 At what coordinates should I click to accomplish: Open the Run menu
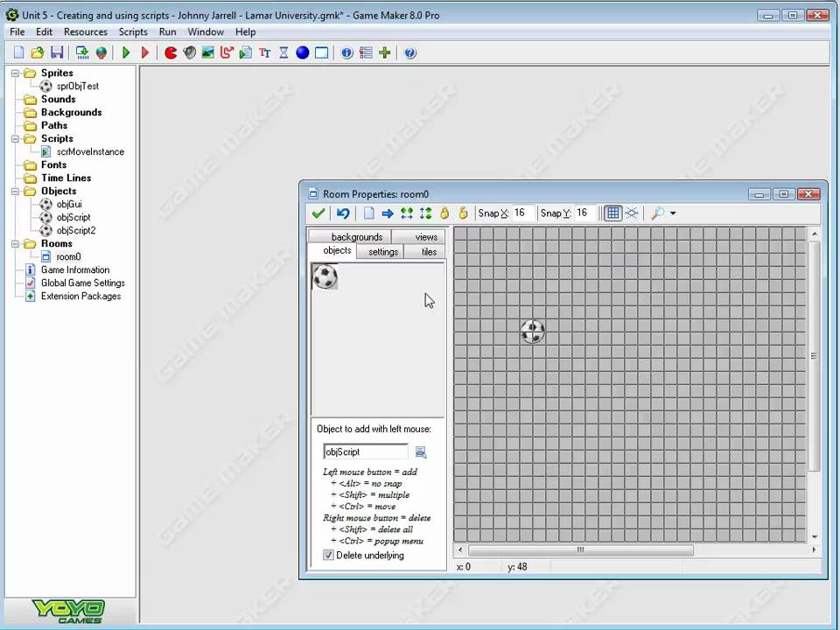(168, 31)
